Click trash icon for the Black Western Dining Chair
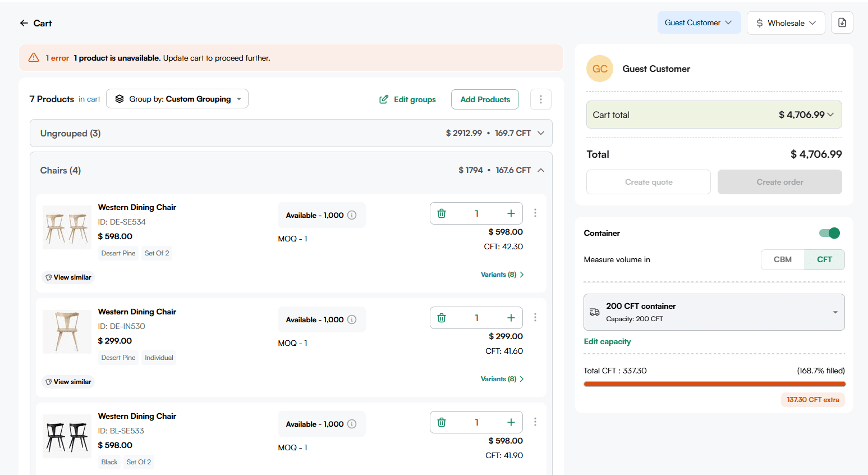This screenshot has height=475, width=868. tap(442, 422)
